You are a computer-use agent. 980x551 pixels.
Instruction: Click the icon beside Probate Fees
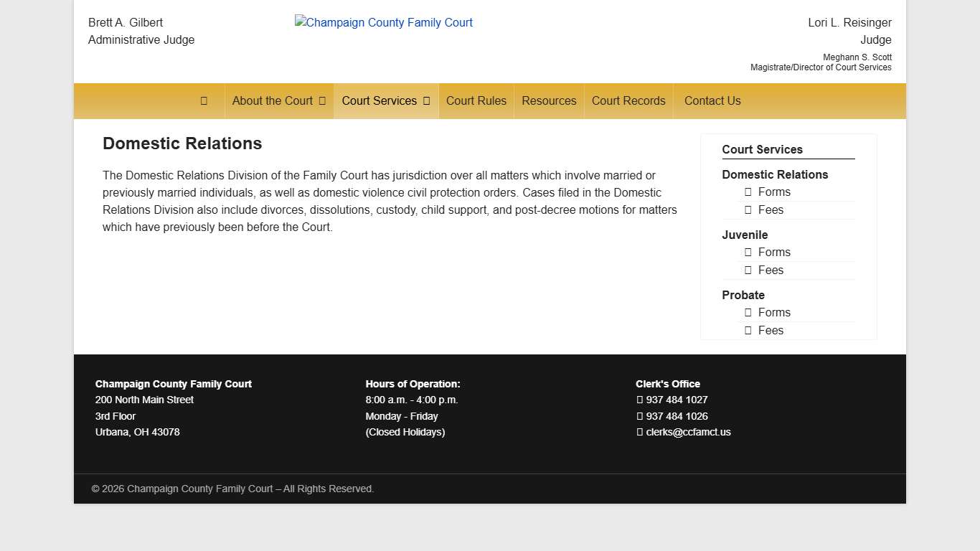tap(748, 331)
